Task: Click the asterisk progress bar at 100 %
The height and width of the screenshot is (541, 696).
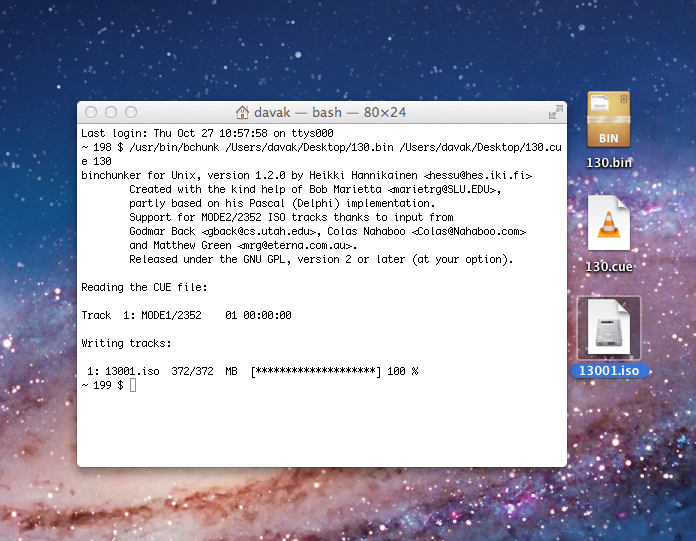Action: click(x=316, y=371)
